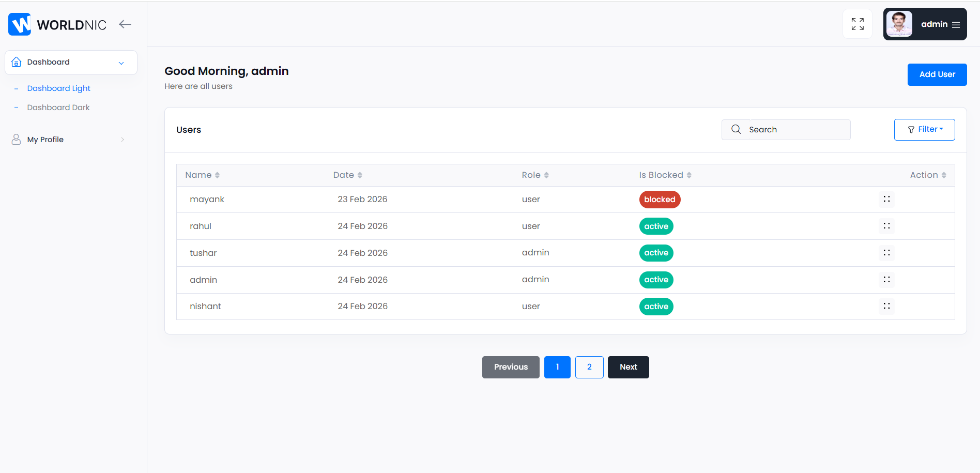Select the name 'tushar'
This screenshot has width=980, height=473.
[x=203, y=253]
